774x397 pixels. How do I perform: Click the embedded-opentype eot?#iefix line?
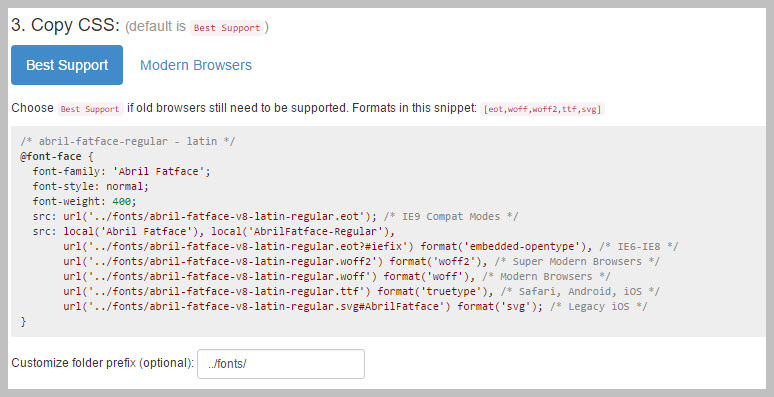(x=371, y=246)
